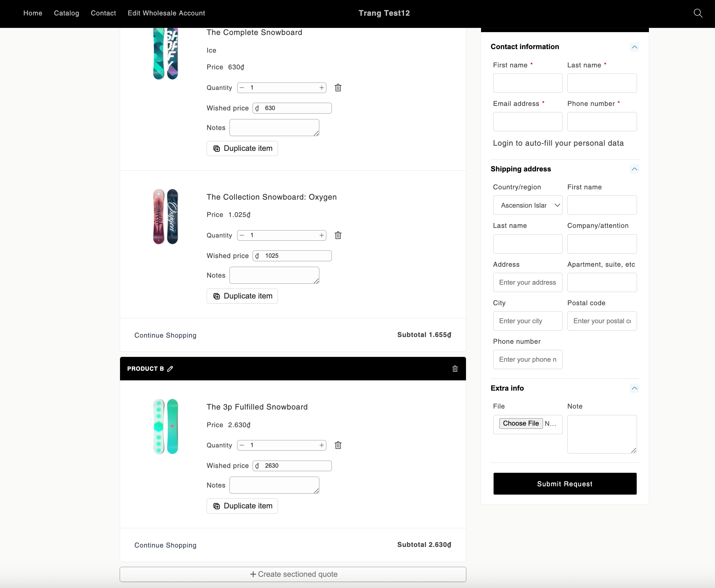This screenshot has width=715, height=588.
Task: Focus the contact Phone number field
Action: tap(602, 122)
